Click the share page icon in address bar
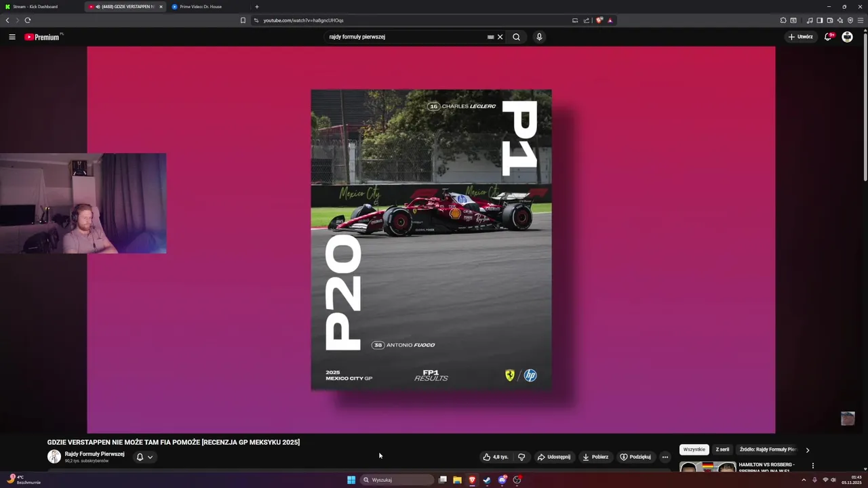The height and width of the screenshot is (488, 868). coord(587,20)
